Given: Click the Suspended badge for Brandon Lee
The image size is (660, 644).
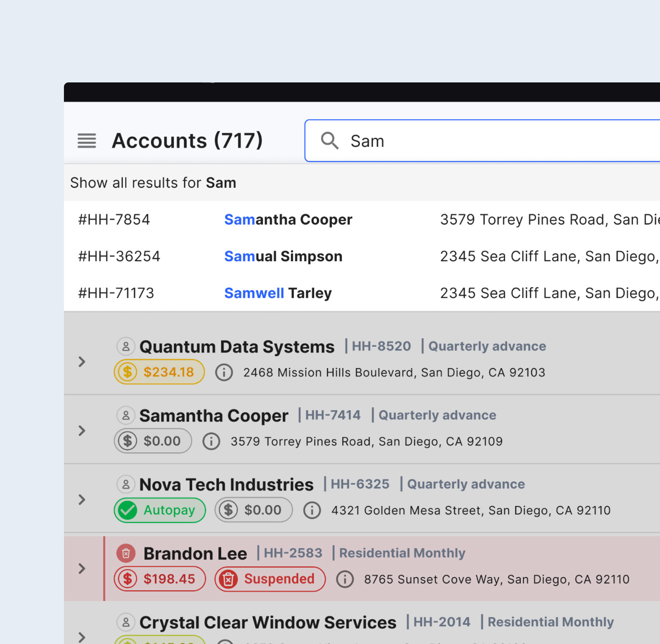Looking at the screenshot, I should coord(270,579).
